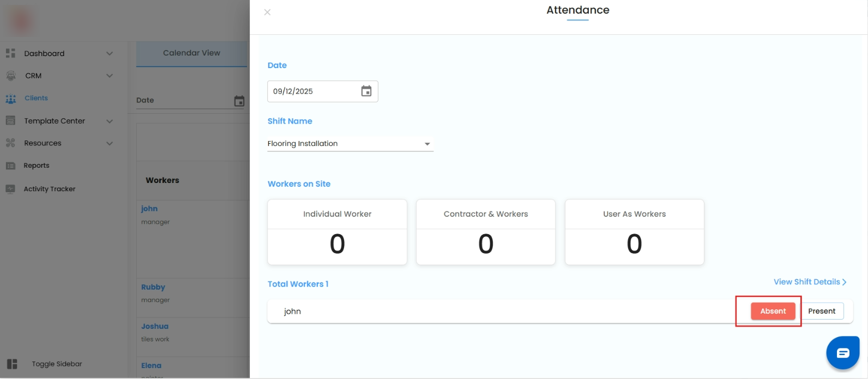Click the Activity Tracker icon
Screen dimensions: 868x379
(x=10, y=189)
